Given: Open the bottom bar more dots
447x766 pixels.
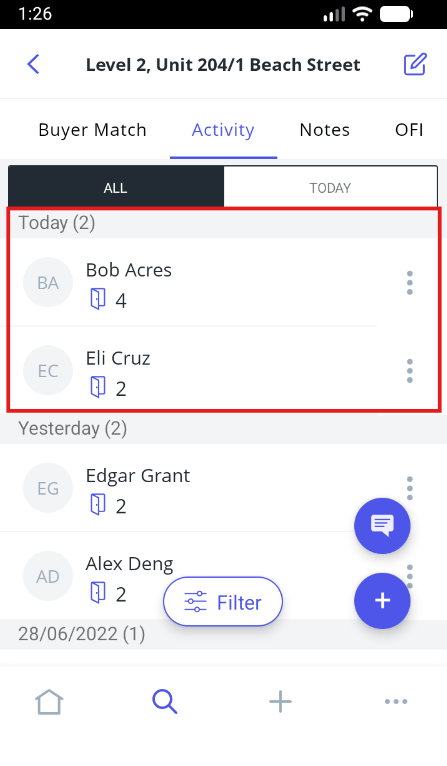Looking at the screenshot, I should [x=396, y=702].
